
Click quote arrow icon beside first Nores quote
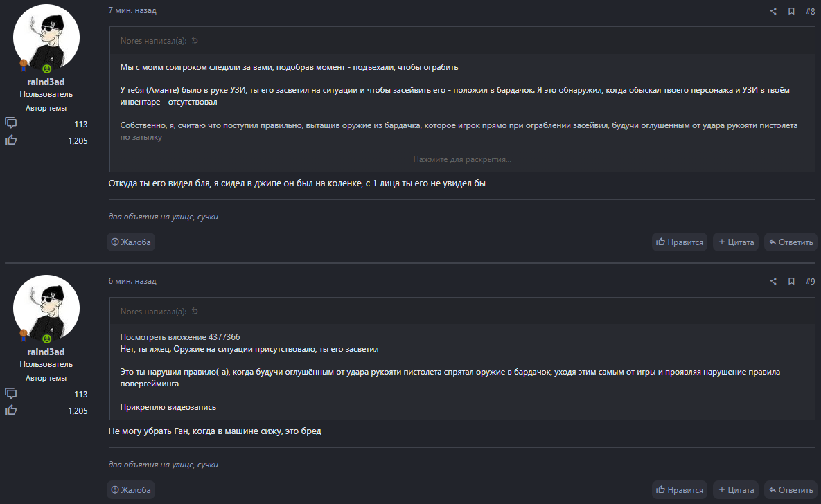point(195,41)
